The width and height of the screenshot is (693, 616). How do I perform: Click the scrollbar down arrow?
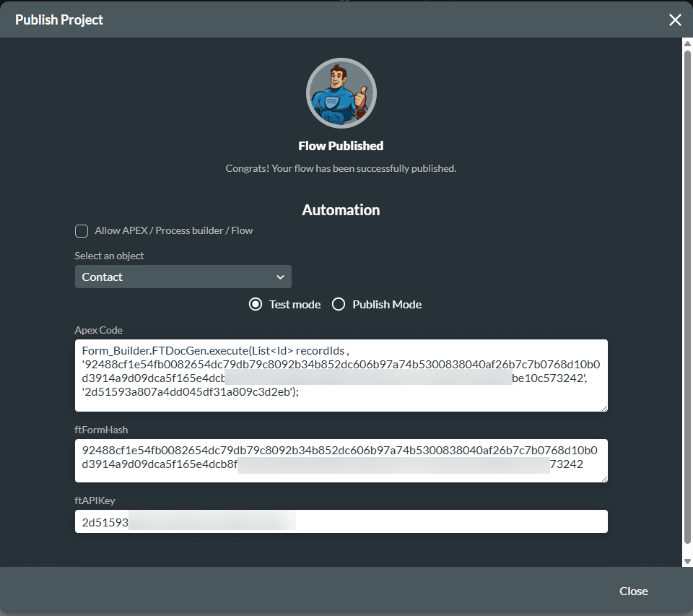[x=687, y=560]
